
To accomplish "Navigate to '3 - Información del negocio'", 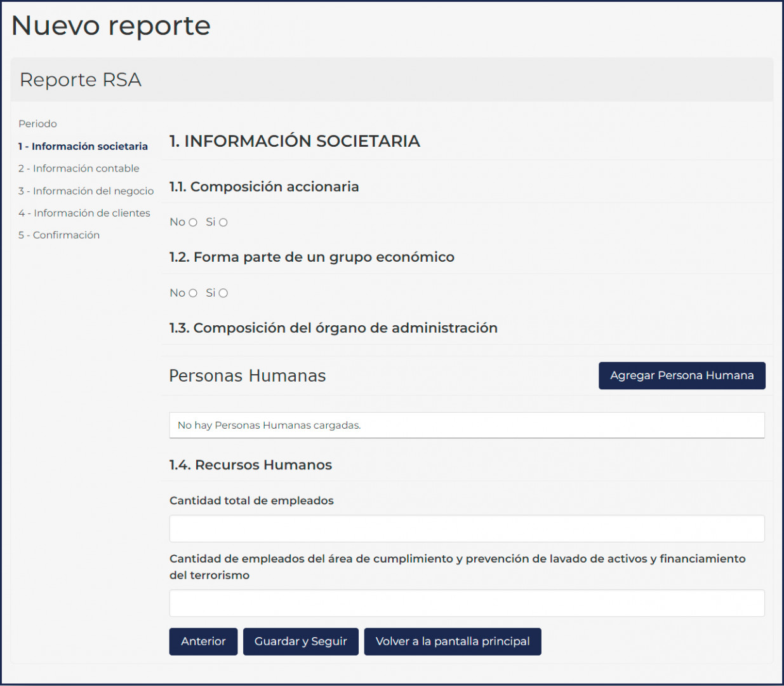I will tap(86, 191).
